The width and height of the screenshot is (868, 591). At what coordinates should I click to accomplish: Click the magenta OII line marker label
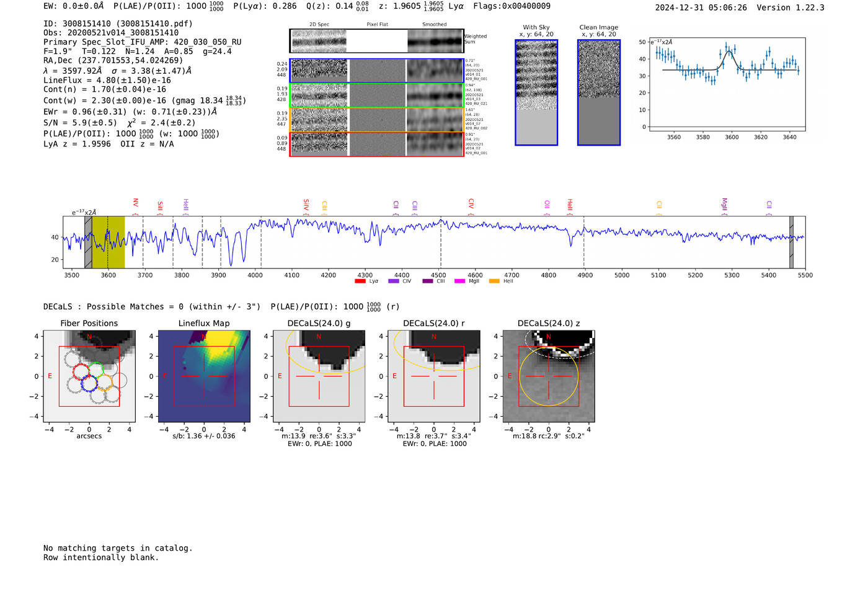[546, 205]
